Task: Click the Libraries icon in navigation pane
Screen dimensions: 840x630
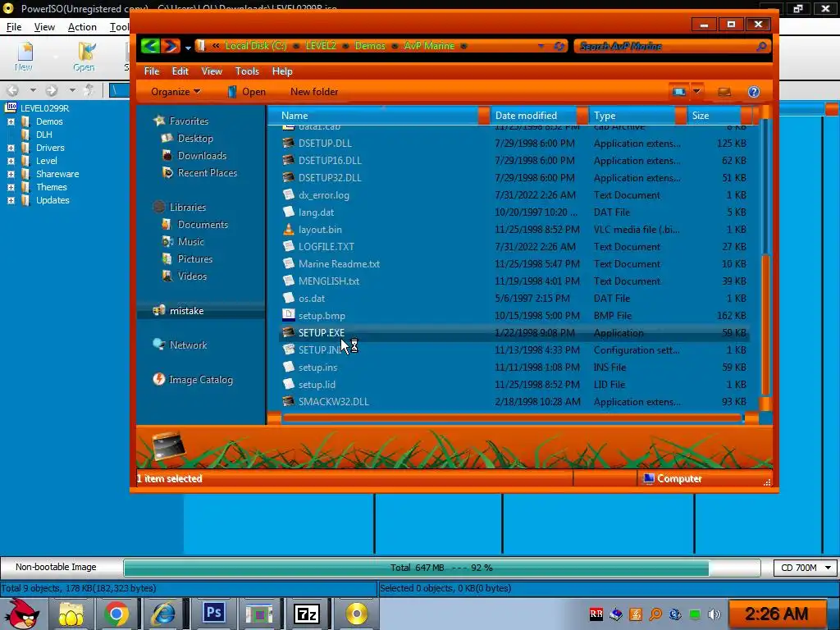Action: pyautogui.click(x=159, y=207)
